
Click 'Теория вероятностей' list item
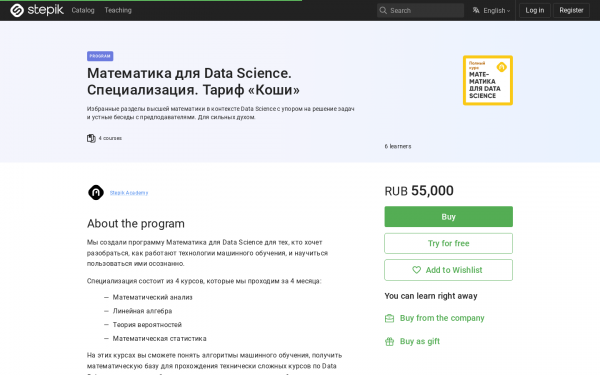(x=147, y=325)
